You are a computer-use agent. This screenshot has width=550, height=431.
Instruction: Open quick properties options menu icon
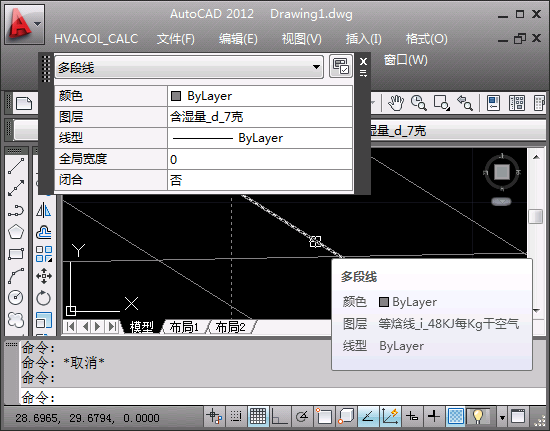pyautogui.click(x=363, y=73)
